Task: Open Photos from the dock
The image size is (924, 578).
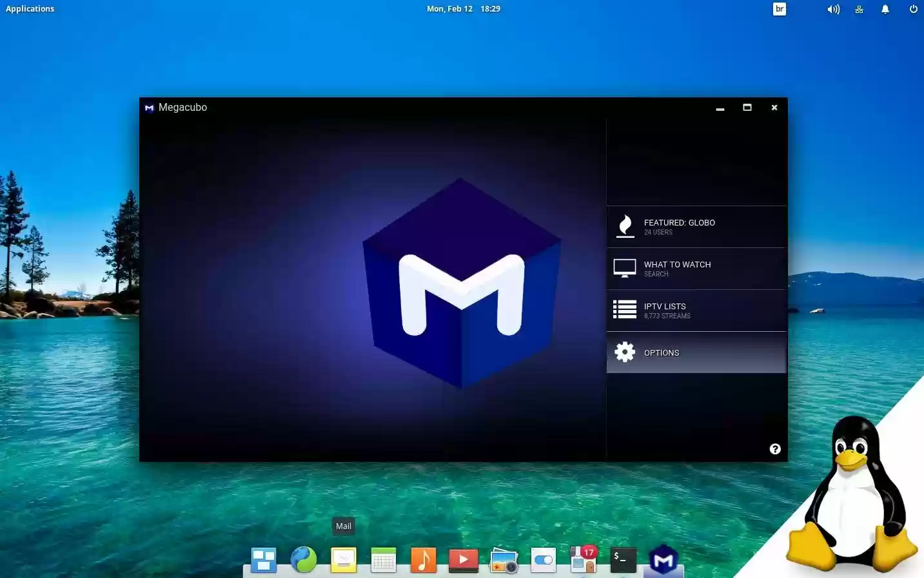Action: 504,560
